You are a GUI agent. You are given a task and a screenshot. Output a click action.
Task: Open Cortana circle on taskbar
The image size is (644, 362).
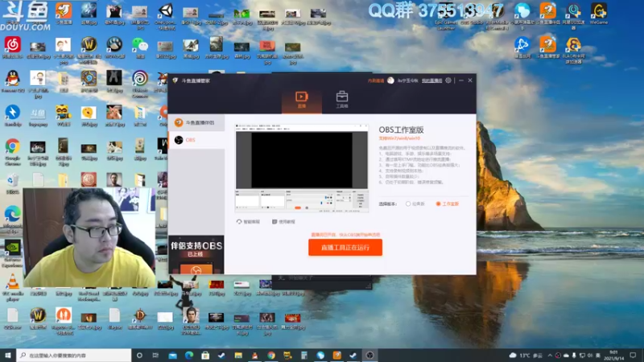tap(139, 355)
